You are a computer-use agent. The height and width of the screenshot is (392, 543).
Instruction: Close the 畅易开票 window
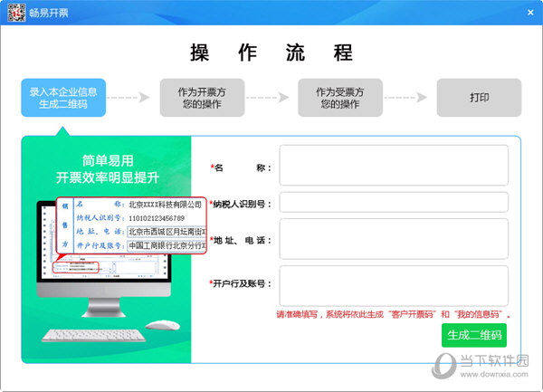pos(530,13)
